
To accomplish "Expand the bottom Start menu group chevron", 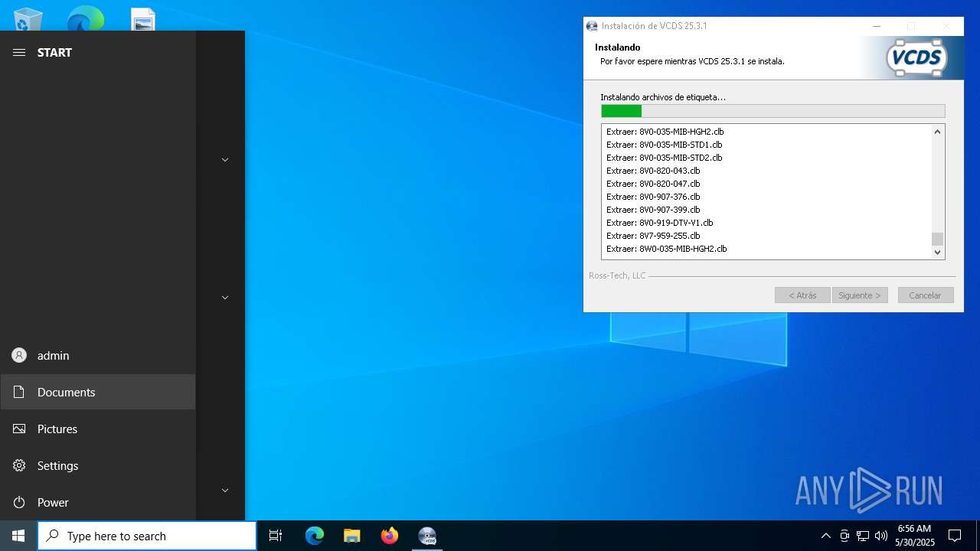I will [x=225, y=491].
